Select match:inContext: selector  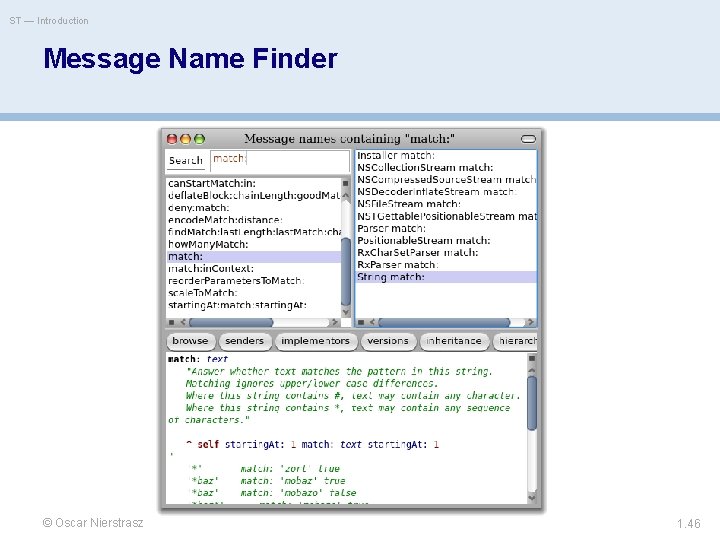[254, 269]
